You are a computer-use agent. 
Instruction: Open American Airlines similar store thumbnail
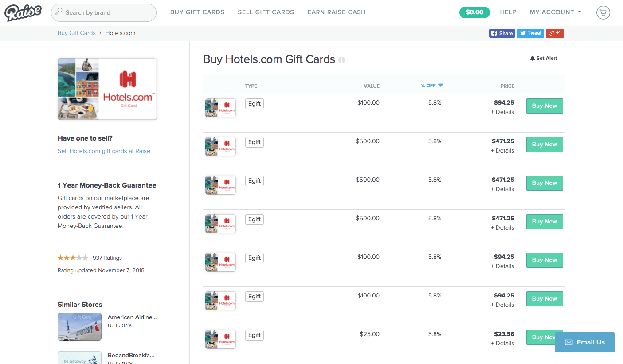pyautogui.click(x=79, y=327)
